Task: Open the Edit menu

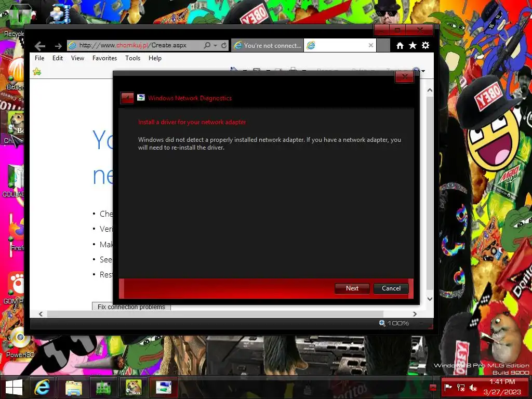Action: [58, 58]
